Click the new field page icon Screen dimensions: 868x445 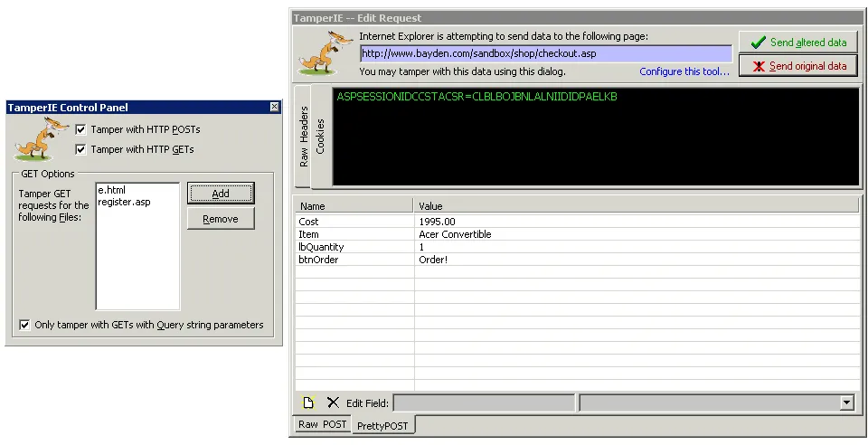pyautogui.click(x=307, y=402)
